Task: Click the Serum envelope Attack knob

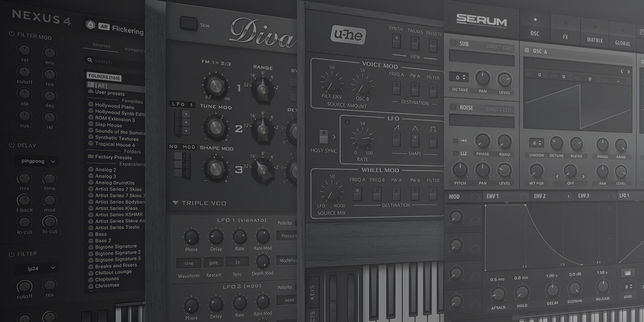Action: click(x=498, y=294)
